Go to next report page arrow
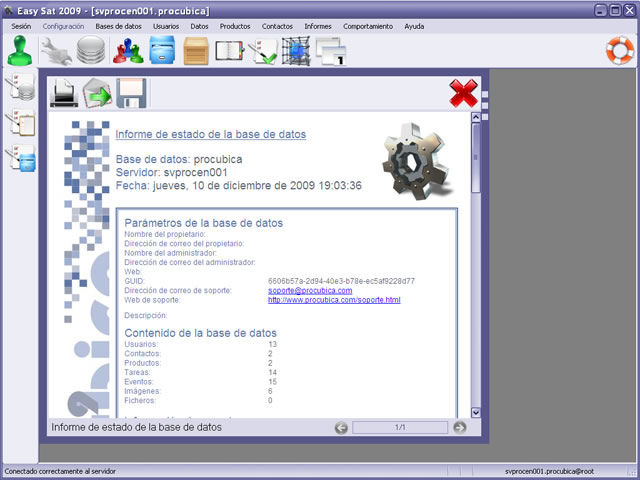Viewport: 640px width, 480px height. tap(460, 427)
